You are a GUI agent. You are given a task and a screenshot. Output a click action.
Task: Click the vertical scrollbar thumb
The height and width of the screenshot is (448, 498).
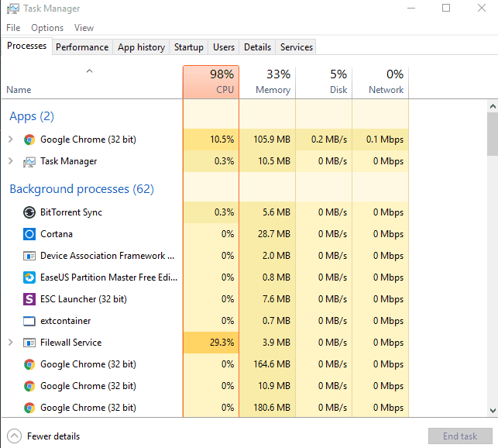[x=493, y=134]
